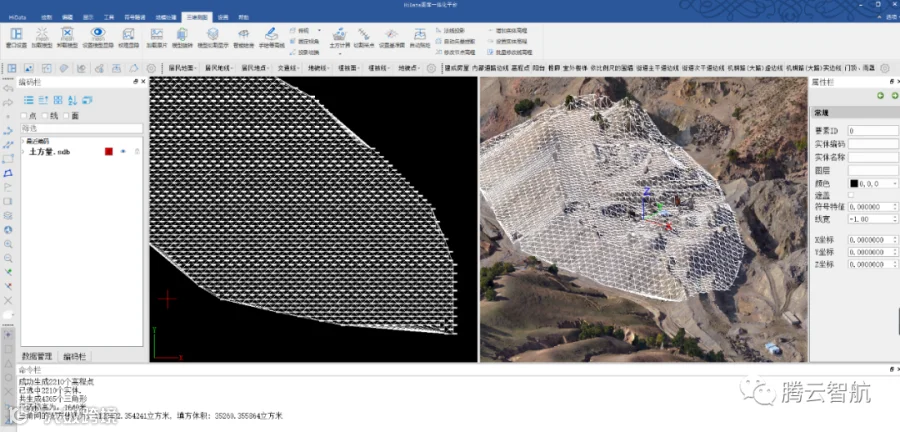900x432 pixels.
Task: Click the list view icon in 编码栏
Action: (x=28, y=100)
